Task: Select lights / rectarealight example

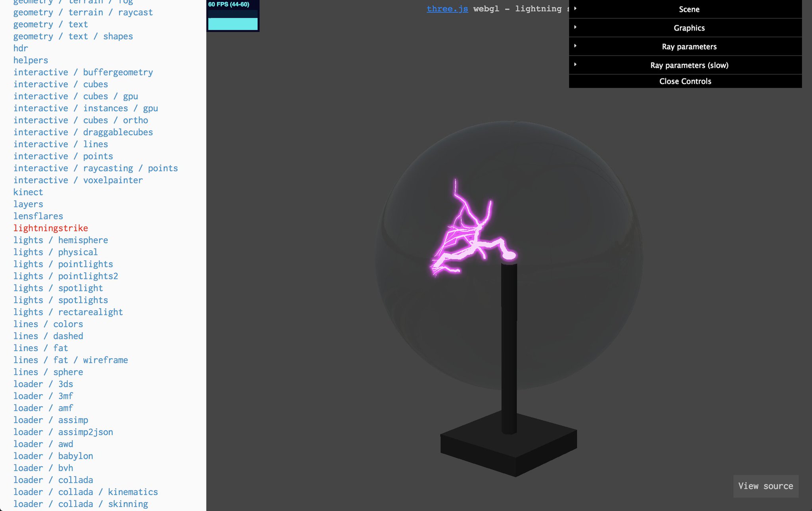Action: tap(68, 312)
